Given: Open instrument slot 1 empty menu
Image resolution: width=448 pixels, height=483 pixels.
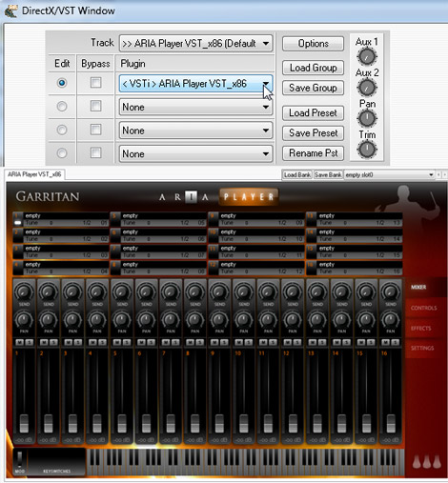Looking at the screenshot, I should coord(66,215).
